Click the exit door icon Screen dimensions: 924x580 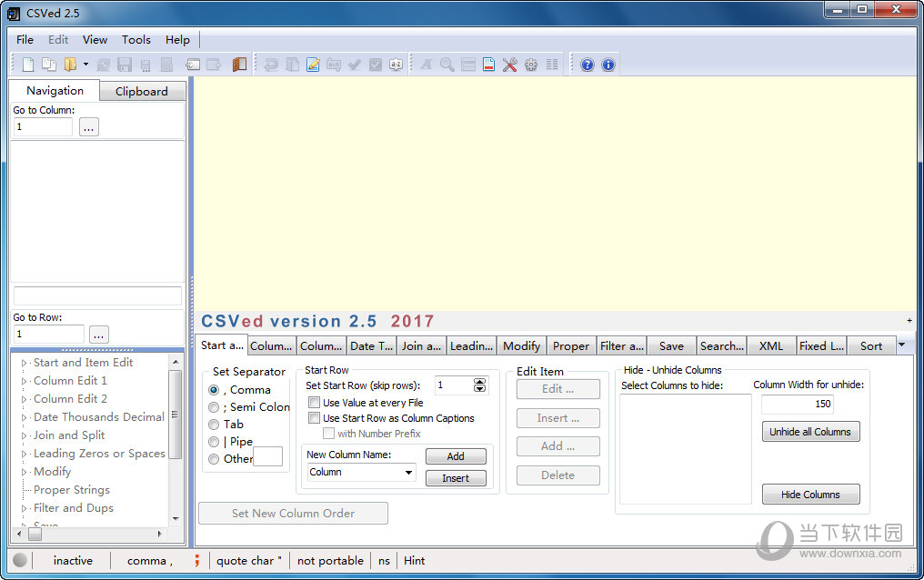tap(239, 65)
